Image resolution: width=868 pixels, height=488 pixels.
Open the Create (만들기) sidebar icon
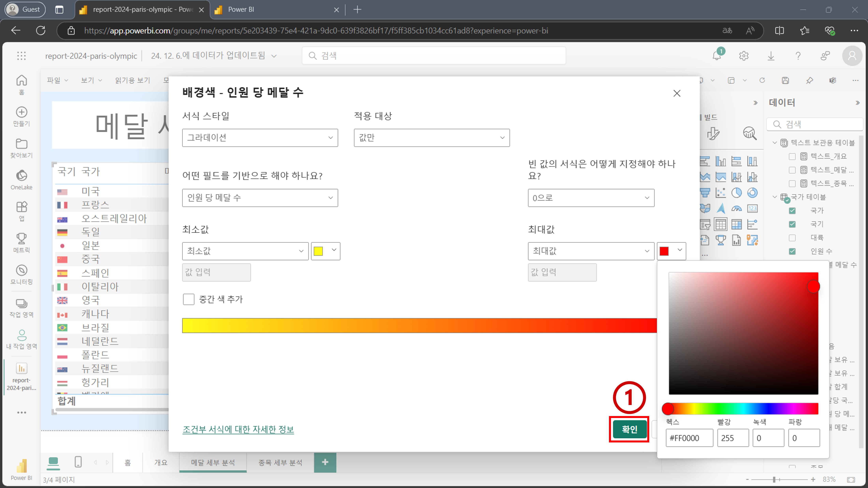click(22, 116)
